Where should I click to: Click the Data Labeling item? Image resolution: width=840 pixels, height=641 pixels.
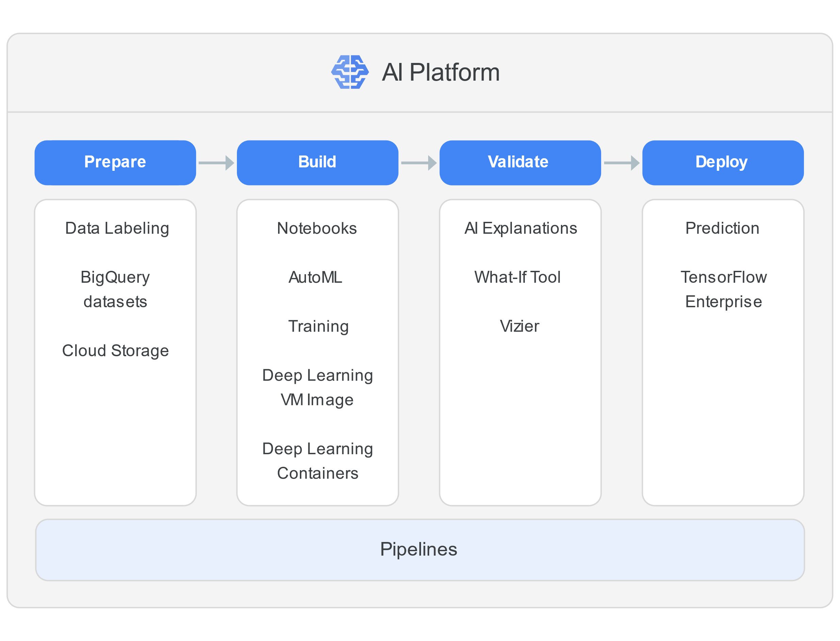[117, 228]
